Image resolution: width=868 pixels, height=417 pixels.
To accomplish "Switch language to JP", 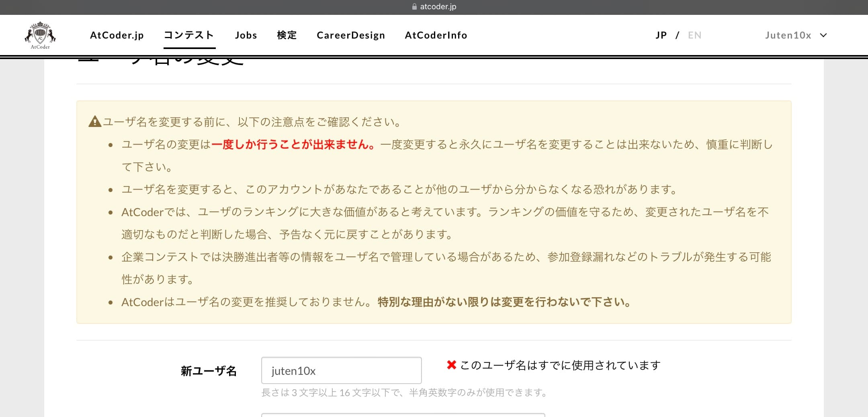I will point(661,35).
